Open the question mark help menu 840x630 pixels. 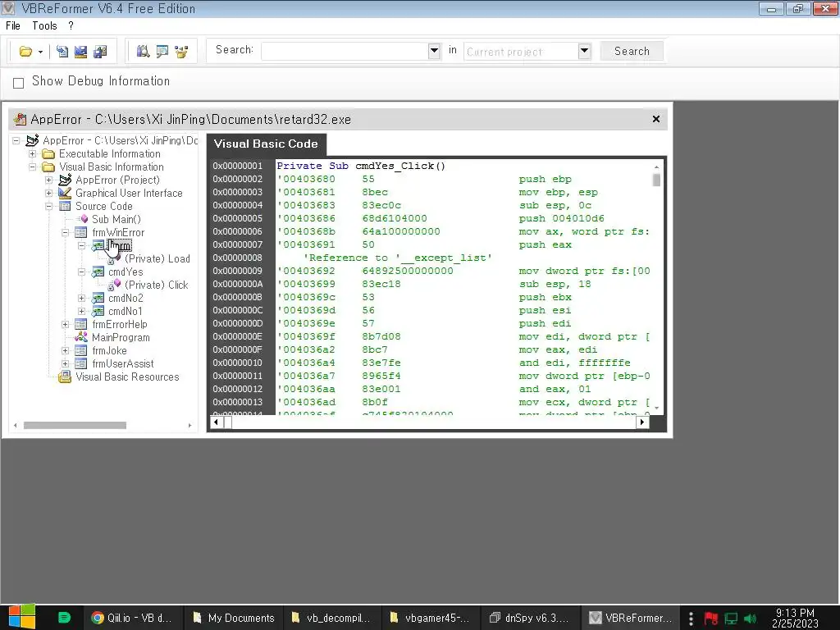point(71,25)
